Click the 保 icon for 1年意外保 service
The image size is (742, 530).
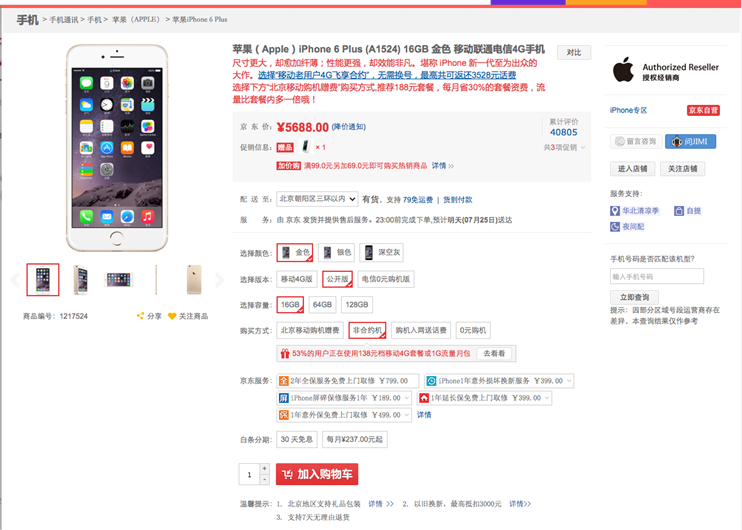pyautogui.click(x=283, y=415)
